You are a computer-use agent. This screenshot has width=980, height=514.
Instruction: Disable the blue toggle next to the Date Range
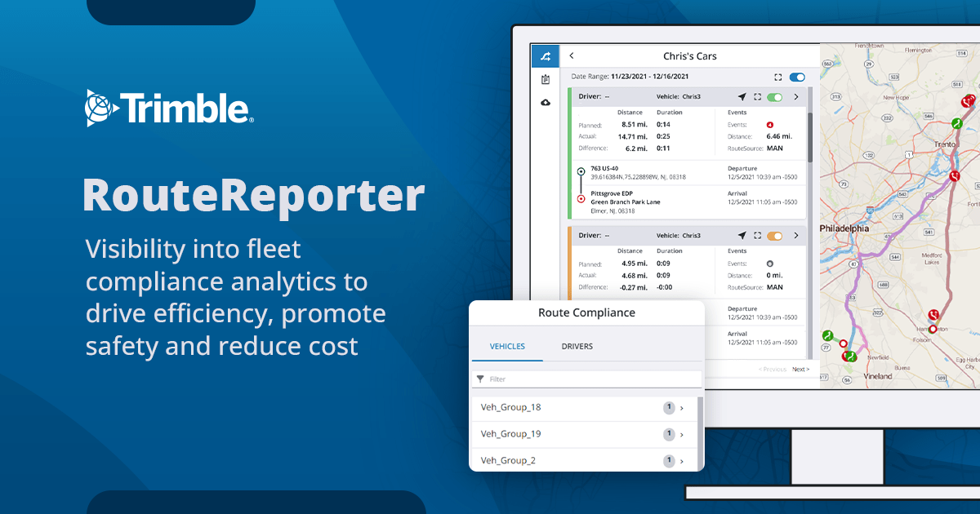coord(796,77)
